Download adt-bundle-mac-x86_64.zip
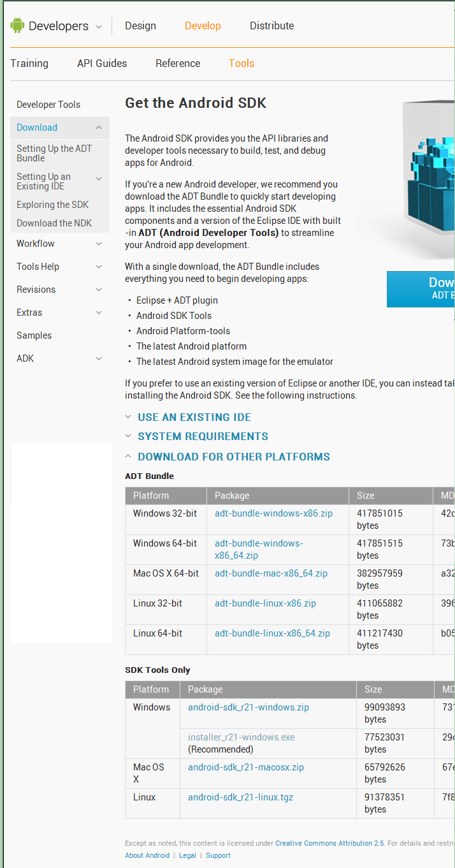This screenshot has height=868, width=455. 271,573
